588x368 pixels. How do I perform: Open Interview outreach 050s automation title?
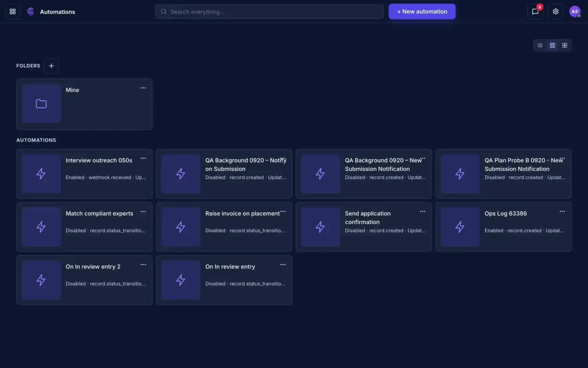(99, 160)
